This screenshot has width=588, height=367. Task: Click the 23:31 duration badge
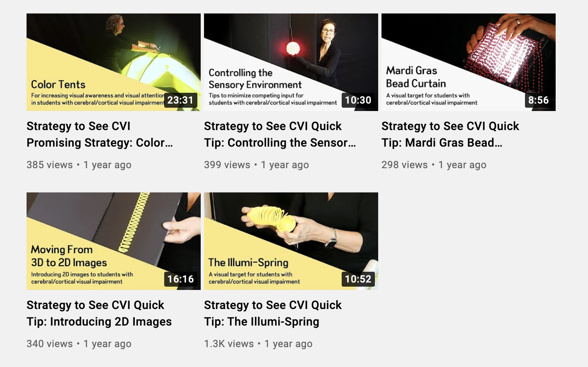180,100
